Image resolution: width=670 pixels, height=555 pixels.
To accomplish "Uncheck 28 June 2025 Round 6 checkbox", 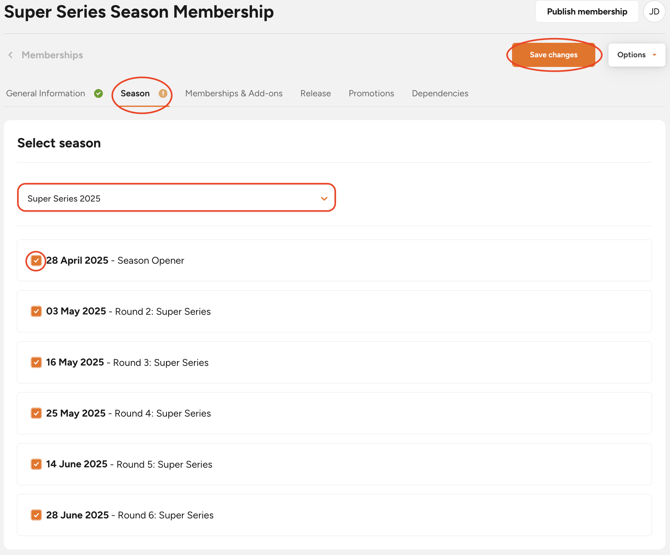I will pyautogui.click(x=36, y=515).
